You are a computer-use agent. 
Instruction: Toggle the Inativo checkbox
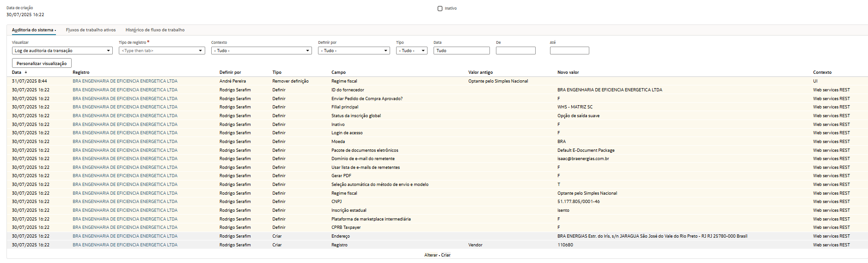pyautogui.click(x=440, y=8)
